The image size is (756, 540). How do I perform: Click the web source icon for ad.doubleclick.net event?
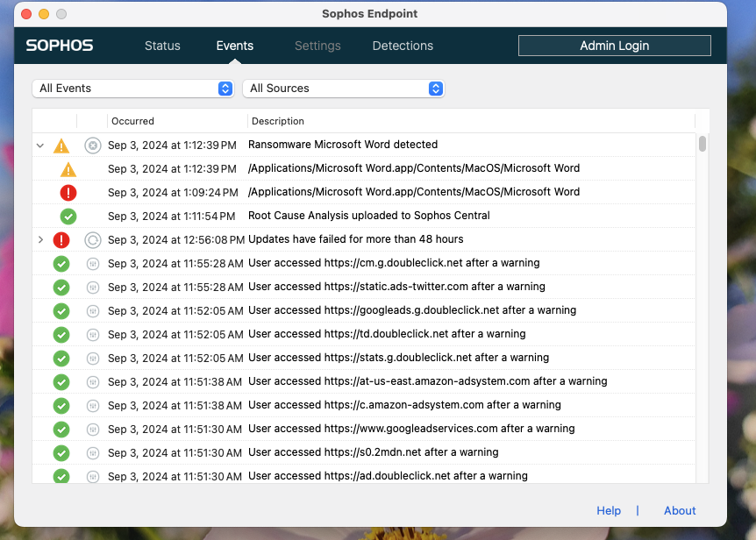(x=93, y=476)
